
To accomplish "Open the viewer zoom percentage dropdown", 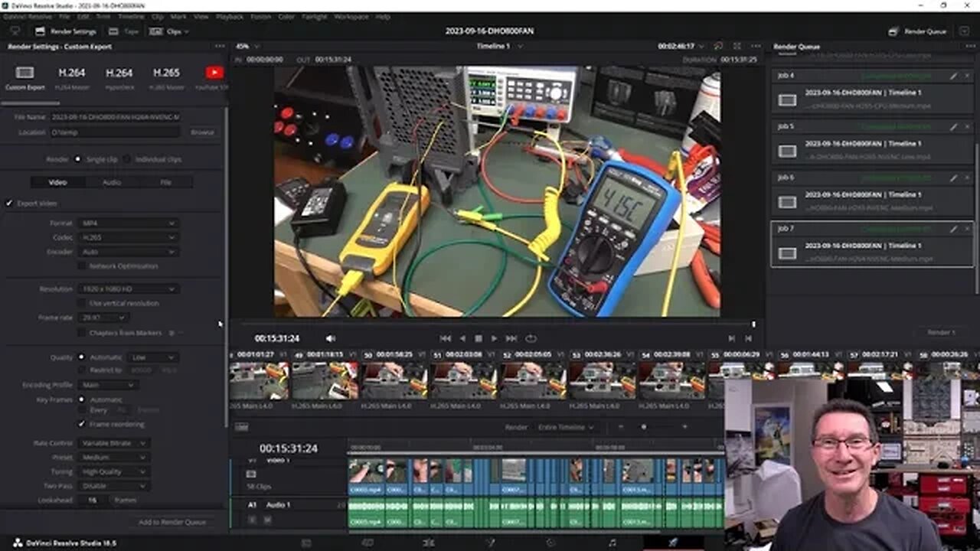I will (247, 47).
